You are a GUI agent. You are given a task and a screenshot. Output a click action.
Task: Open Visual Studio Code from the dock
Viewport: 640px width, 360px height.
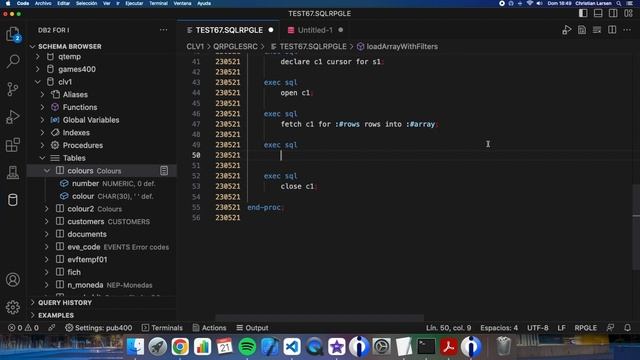[292, 347]
